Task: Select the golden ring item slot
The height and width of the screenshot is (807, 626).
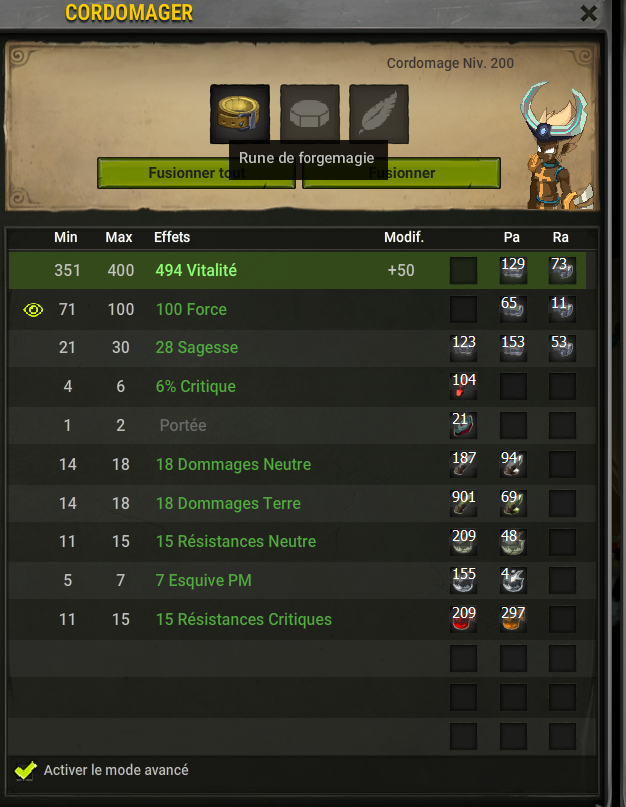Action: [x=240, y=114]
